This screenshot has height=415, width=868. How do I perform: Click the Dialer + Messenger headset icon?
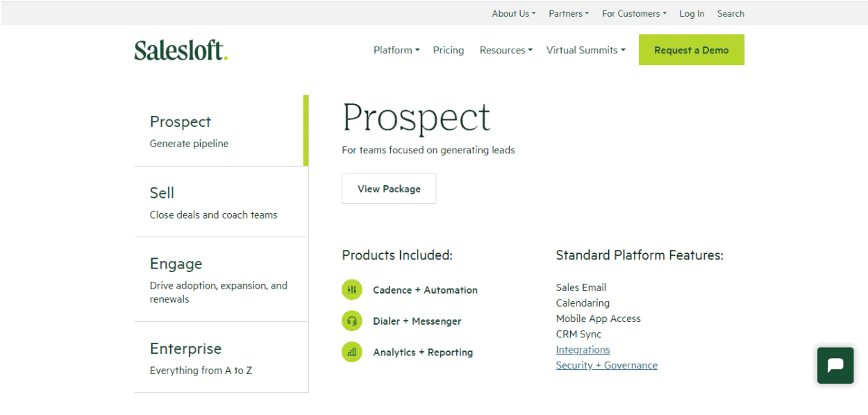coord(352,321)
